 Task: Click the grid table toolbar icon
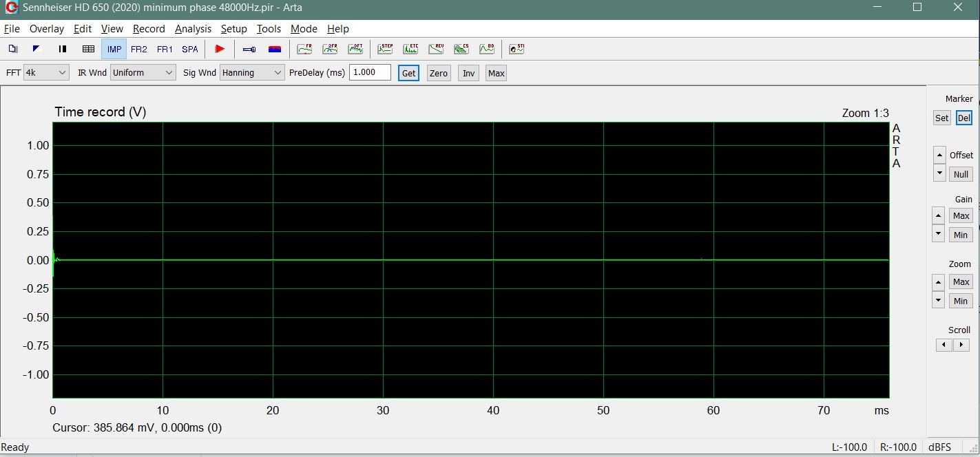88,49
